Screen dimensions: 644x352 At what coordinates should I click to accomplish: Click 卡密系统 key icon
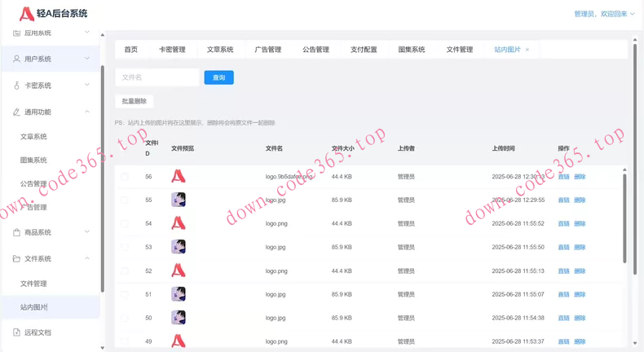[16, 86]
